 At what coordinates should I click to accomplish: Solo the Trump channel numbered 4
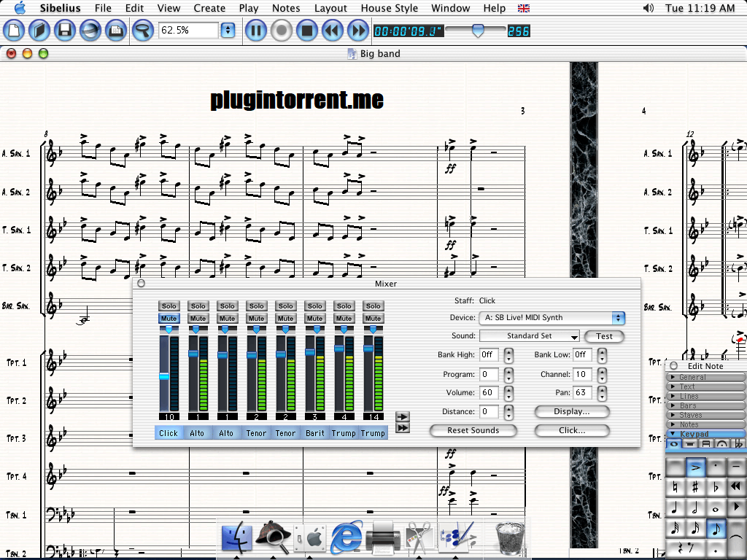pos(344,306)
